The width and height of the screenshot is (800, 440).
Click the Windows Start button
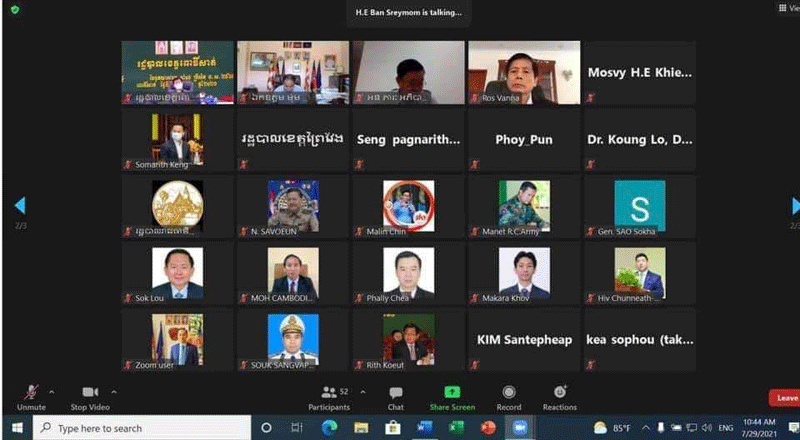[16, 428]
